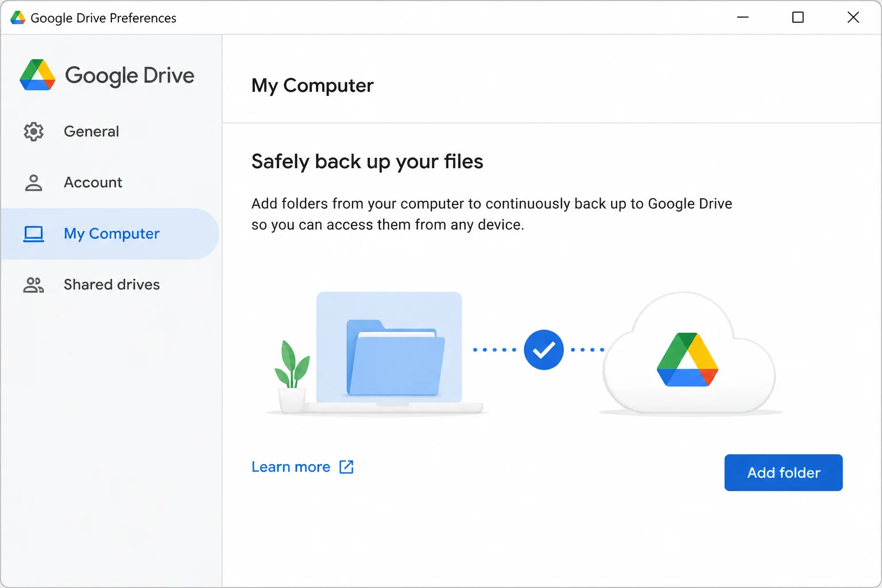Click the external link icon beside Learn more
The width and height of the screenshot is (882, 588).
346,467
